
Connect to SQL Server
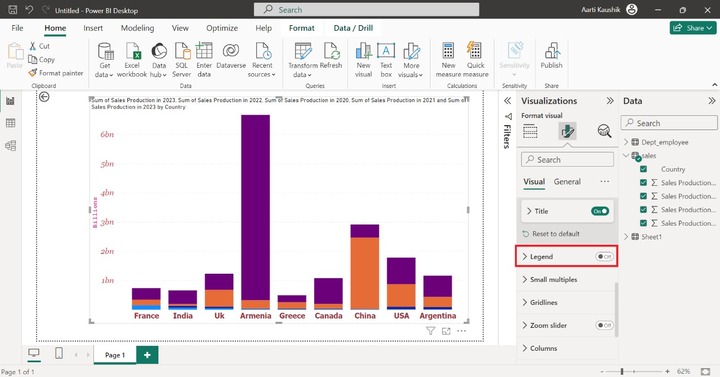182,60
